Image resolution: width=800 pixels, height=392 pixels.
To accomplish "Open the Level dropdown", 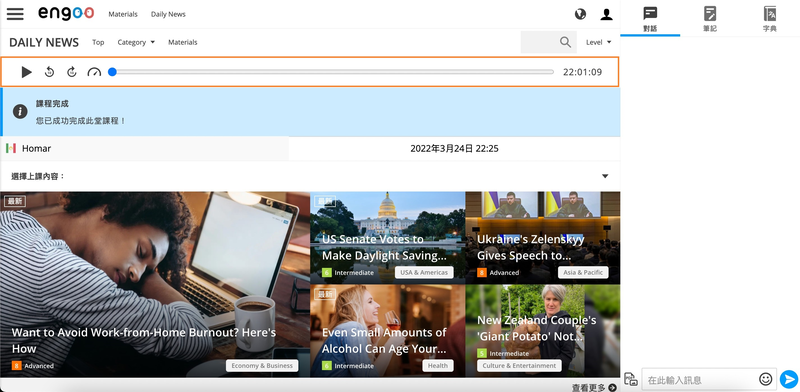I will pos(598,42).
